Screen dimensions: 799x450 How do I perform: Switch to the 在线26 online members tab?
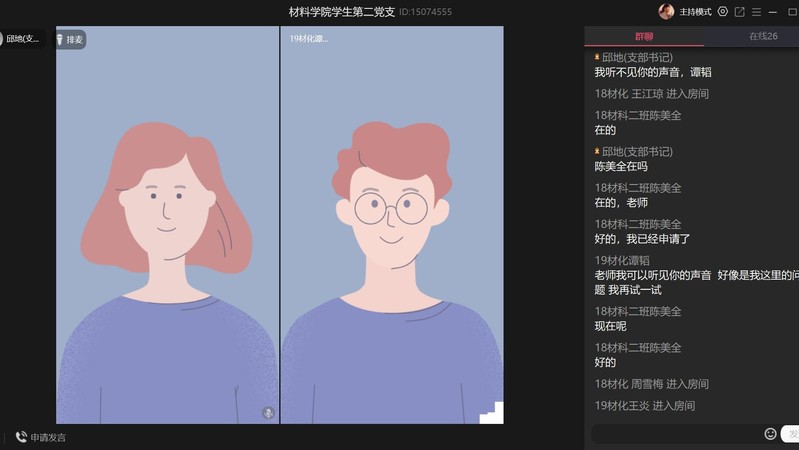(762, 36)
